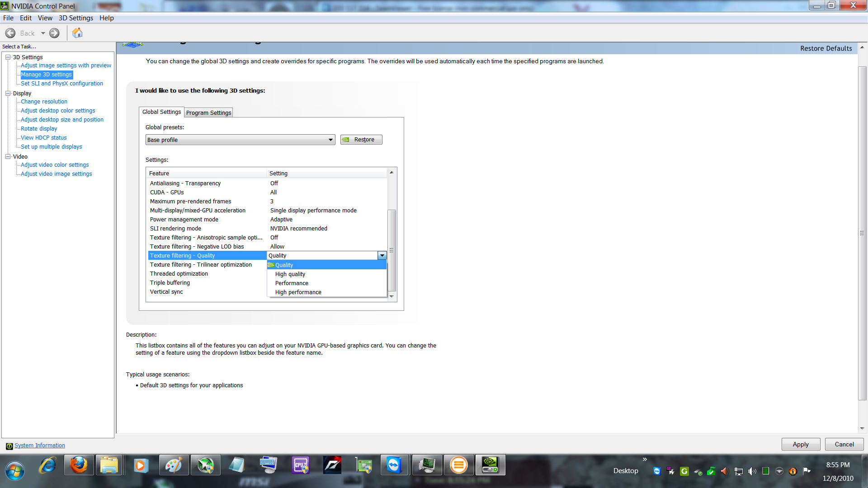Launch Internet Explorer from the taskbar
The width and height of the screenshot is (868, 488).
(47, 465)
